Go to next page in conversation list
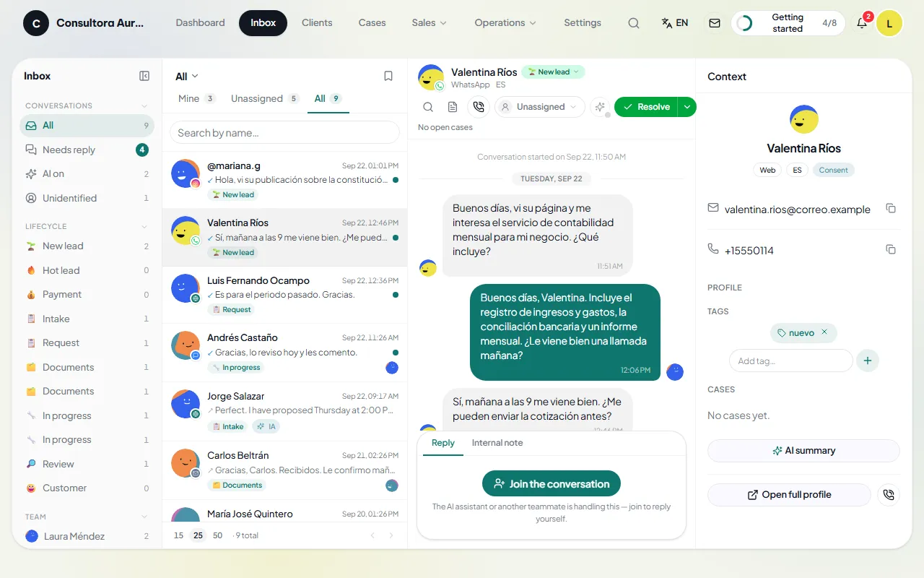924x578 pixels. pyautogui.click(x=391, y=535)
